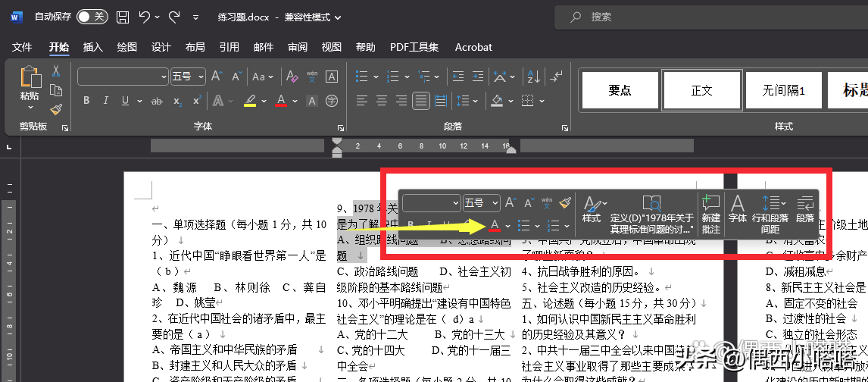Click the Line Spacing icon in the ribbon

[462, 101]
